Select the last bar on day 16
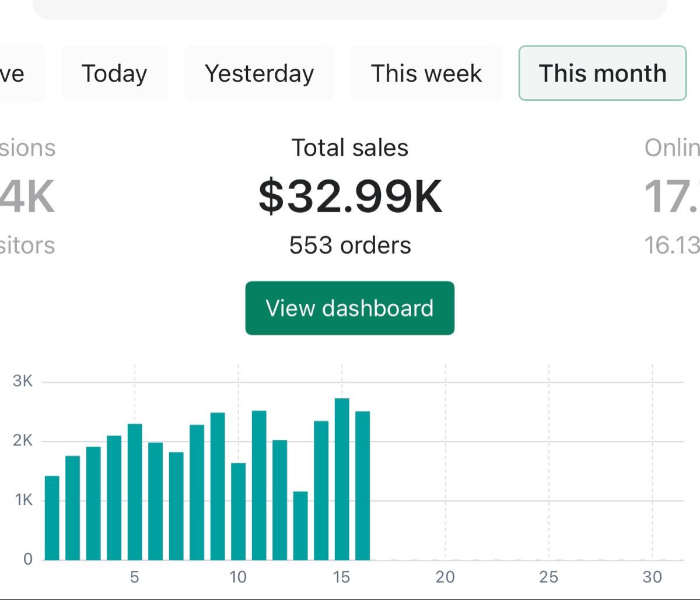Image resolution: width=700 pixels, height=600 pixels. 362,485
